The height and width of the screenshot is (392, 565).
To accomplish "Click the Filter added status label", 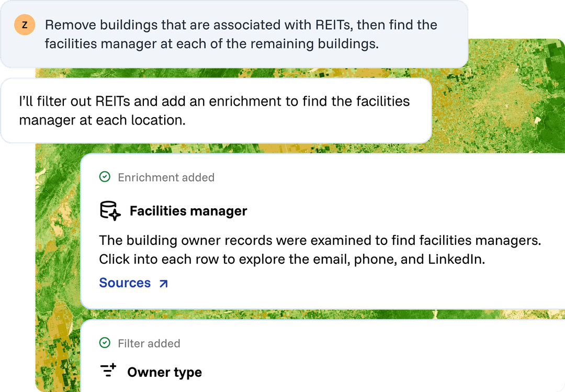I will click(149, 343).
